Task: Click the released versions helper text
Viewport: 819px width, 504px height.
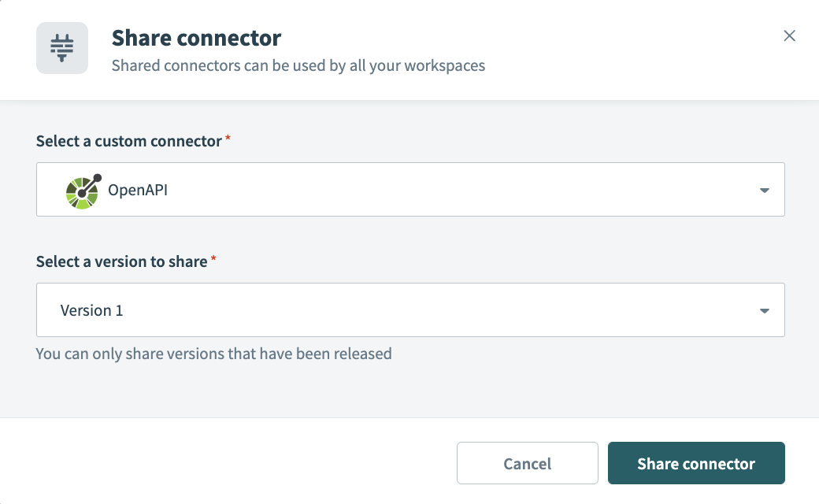Action: coord(213,354)
